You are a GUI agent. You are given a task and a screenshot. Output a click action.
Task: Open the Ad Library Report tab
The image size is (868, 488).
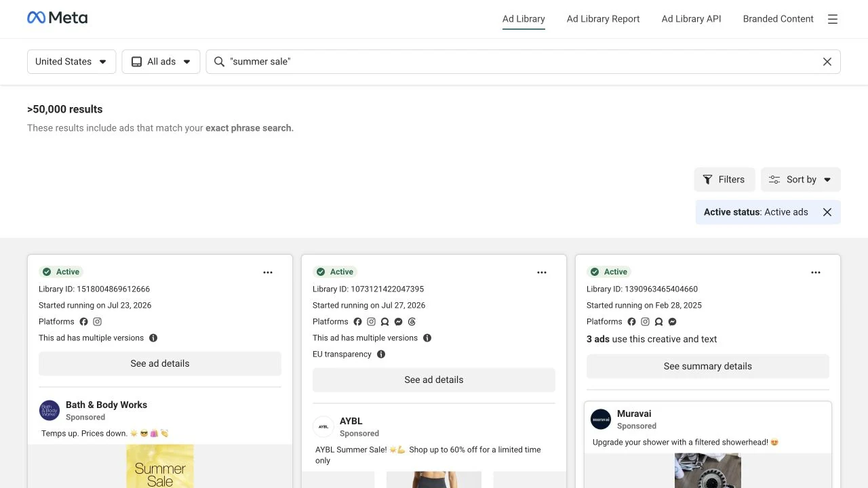pyautogui.click(x=603, y=19)
